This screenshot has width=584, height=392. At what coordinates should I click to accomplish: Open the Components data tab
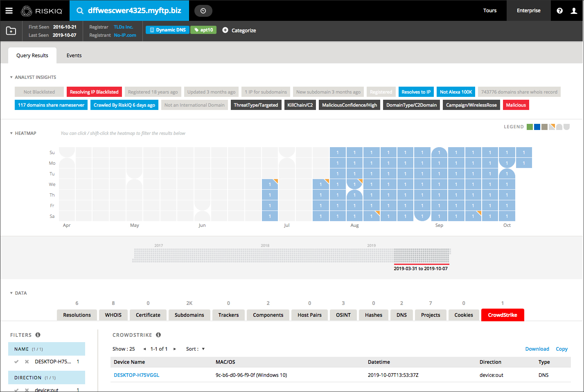(268, 315)
